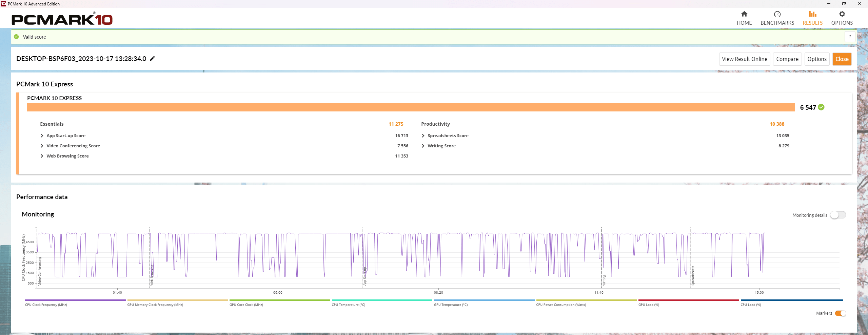Enable the Monitoring details toggle
This screenshot has width=868, height=335.
coord(837,215)
